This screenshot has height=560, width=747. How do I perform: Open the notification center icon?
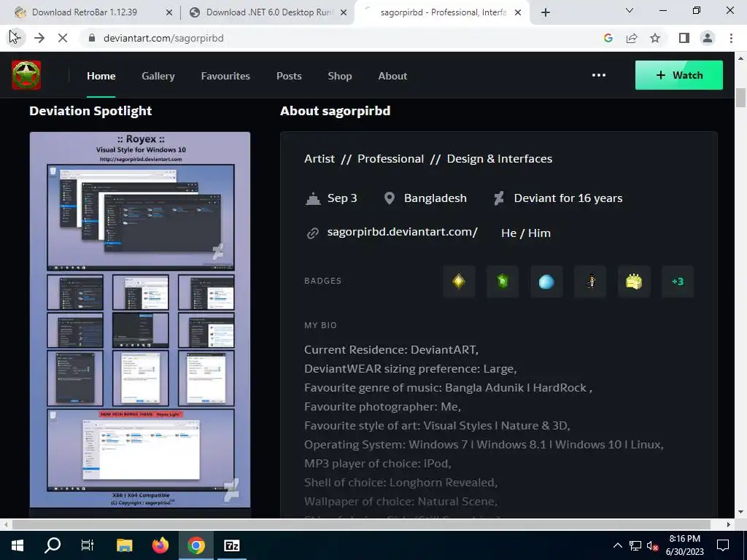[723, 545]
